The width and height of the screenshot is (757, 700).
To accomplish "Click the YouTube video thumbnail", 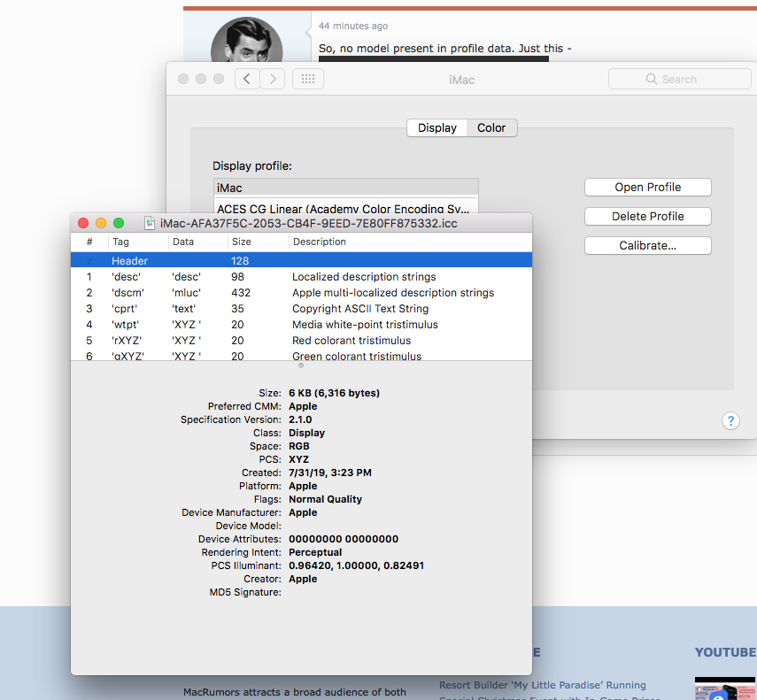I will [726, 688].
